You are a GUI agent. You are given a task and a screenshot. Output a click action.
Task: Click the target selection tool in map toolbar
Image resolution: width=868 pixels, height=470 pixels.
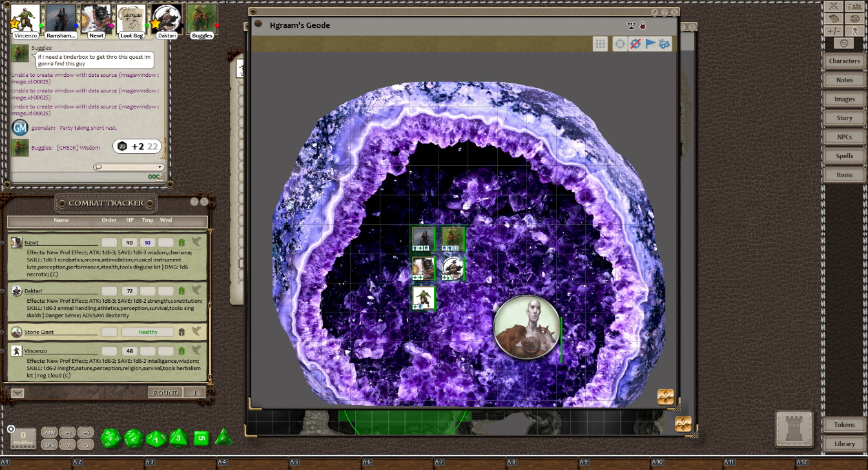[x=620, y=44]
